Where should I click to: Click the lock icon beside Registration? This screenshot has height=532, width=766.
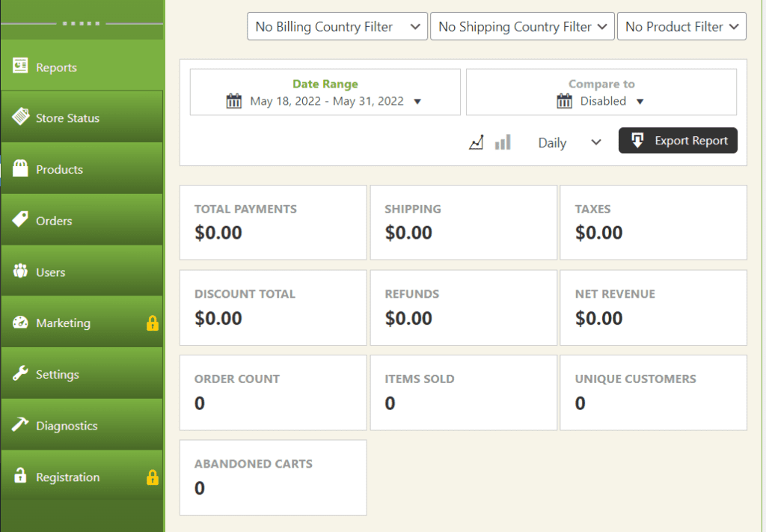[152, 477]
